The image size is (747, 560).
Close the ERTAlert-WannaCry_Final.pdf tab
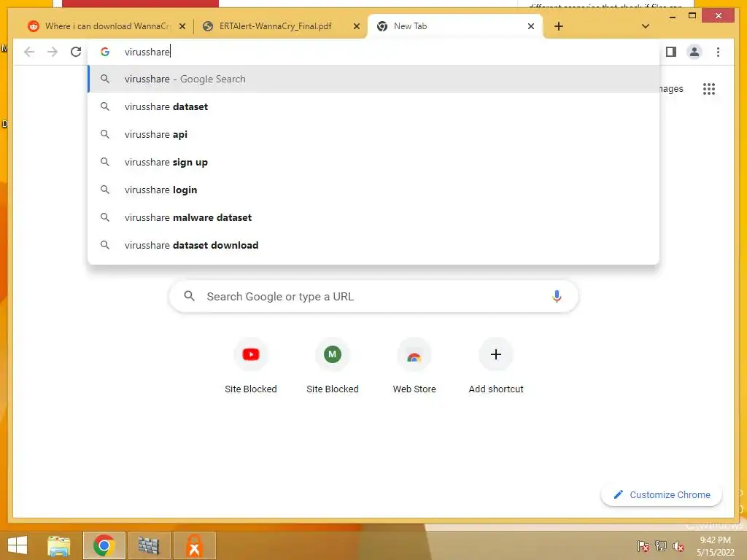tap(356, 26)
